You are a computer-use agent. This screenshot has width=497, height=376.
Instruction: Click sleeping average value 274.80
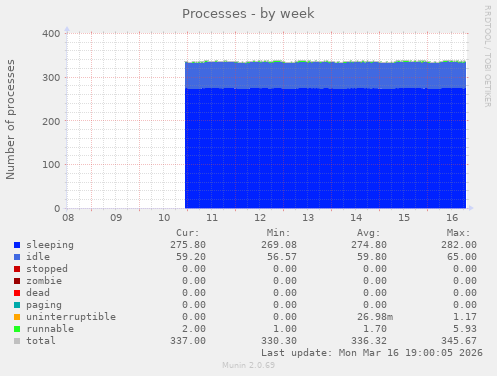pos(369,245)
